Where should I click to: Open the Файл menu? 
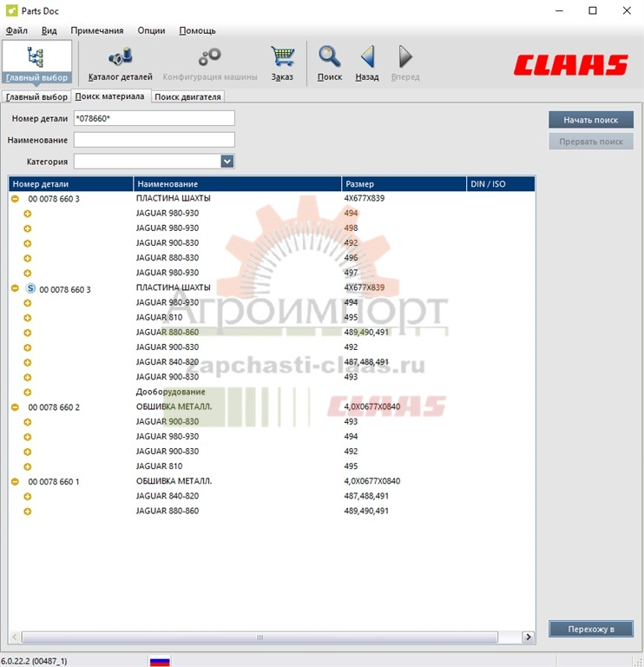(x=16, y=30)
